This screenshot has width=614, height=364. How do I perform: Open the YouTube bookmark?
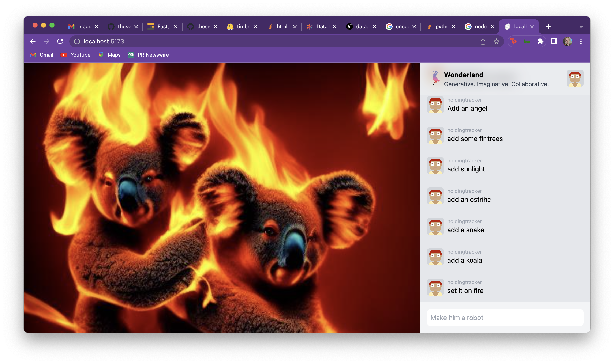76,55
